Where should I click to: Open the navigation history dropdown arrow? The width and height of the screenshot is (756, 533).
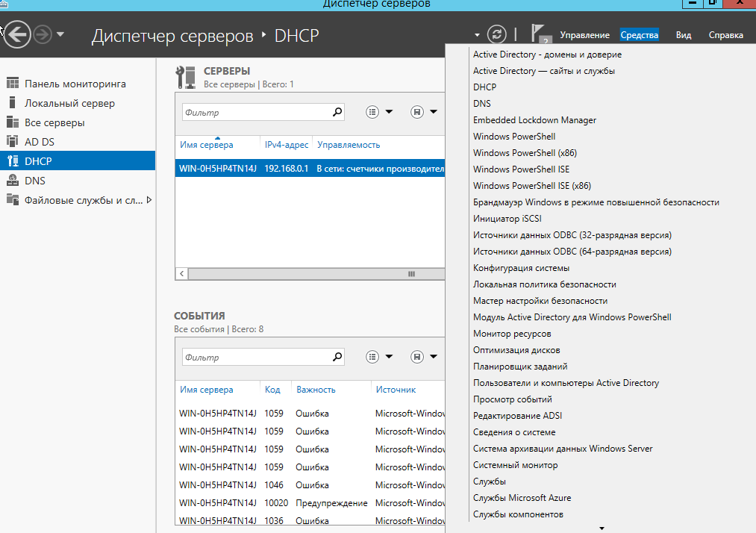coord(60,34)
